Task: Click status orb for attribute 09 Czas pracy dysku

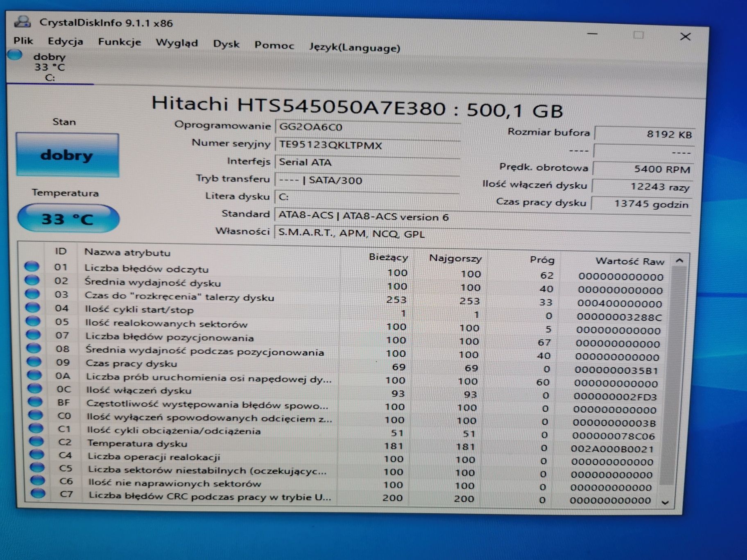Action: (34, 361)
